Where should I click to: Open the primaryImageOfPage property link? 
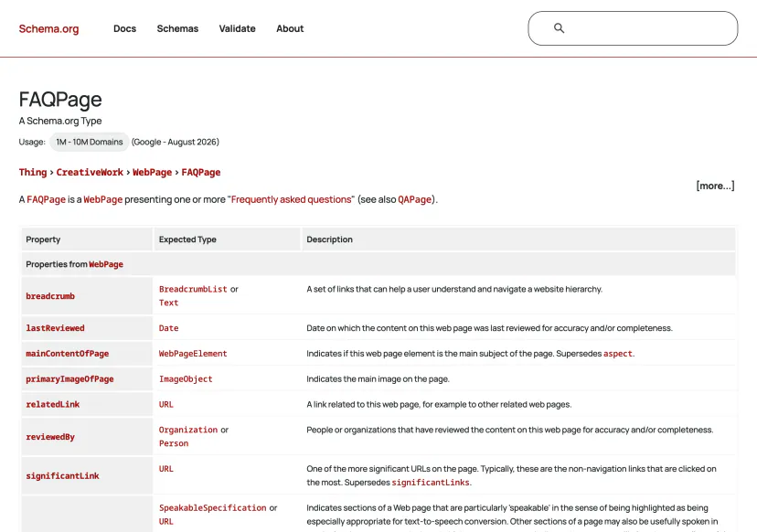click(69, 379)
